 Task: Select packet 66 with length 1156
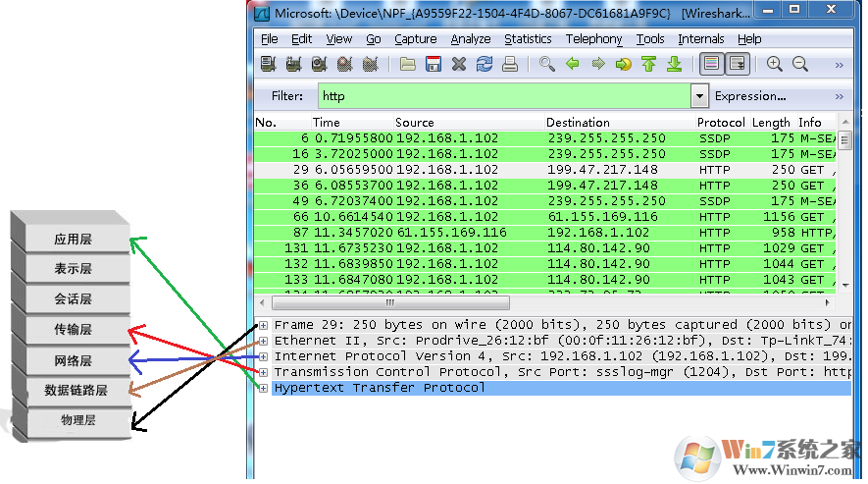tap(544, 217)
